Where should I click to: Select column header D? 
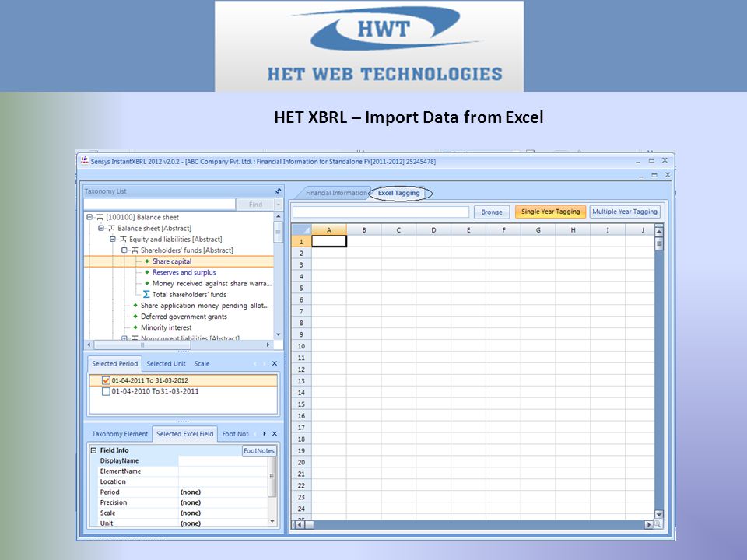click(433, 230)
